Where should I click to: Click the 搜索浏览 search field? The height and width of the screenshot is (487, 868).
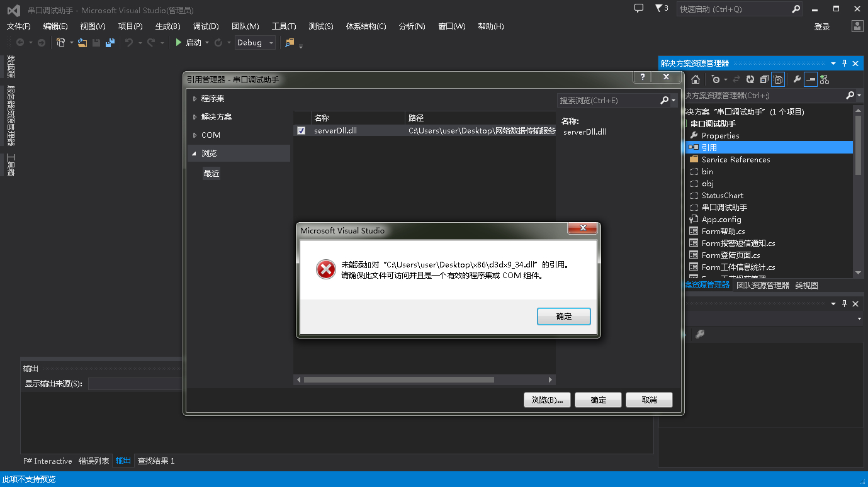coord(608,100)
